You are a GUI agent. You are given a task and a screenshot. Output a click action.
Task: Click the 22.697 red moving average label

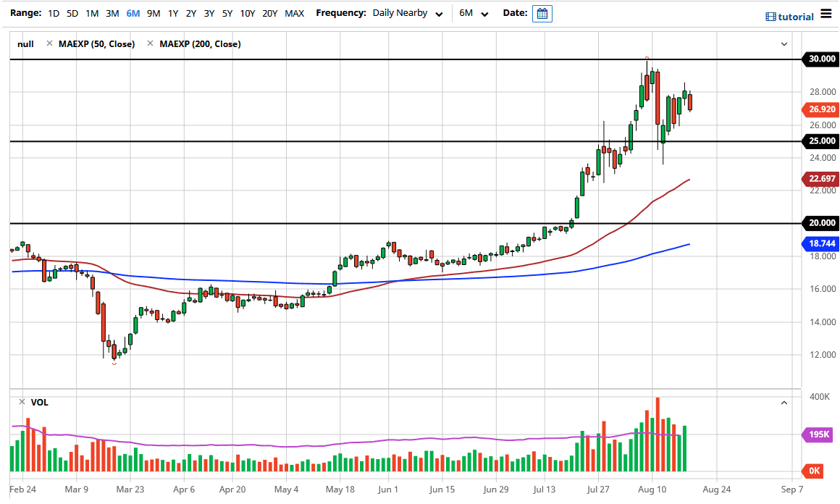[819, 179]
